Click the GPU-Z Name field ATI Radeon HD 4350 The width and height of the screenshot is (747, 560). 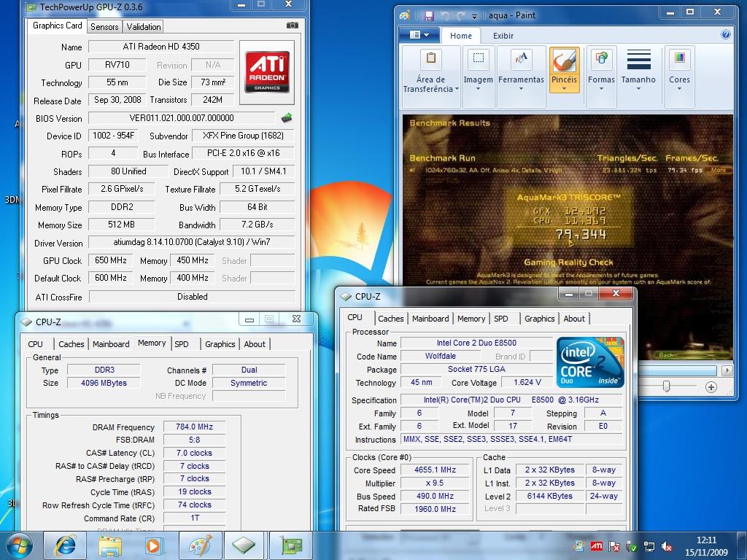161,46
